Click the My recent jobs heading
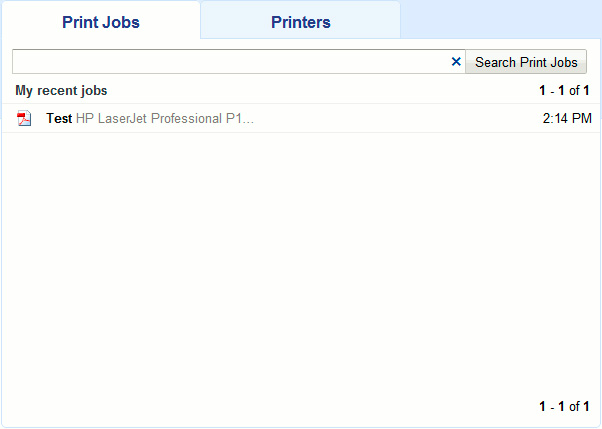 pos(61,90)
